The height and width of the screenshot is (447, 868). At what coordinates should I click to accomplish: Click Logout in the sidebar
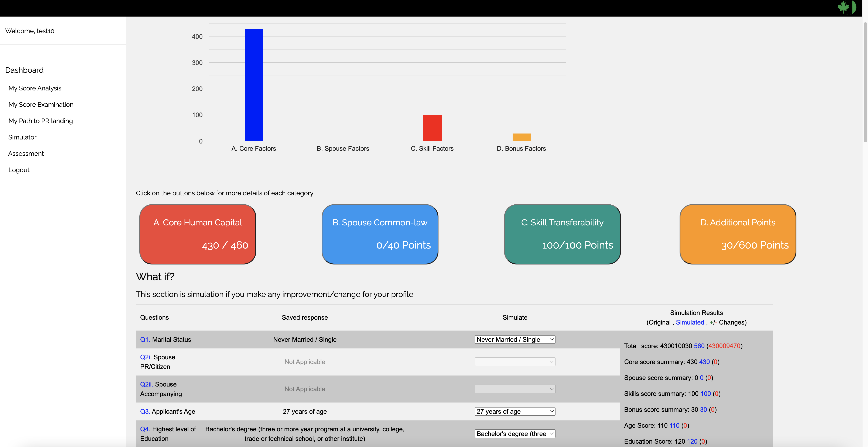tap(19, 170)
